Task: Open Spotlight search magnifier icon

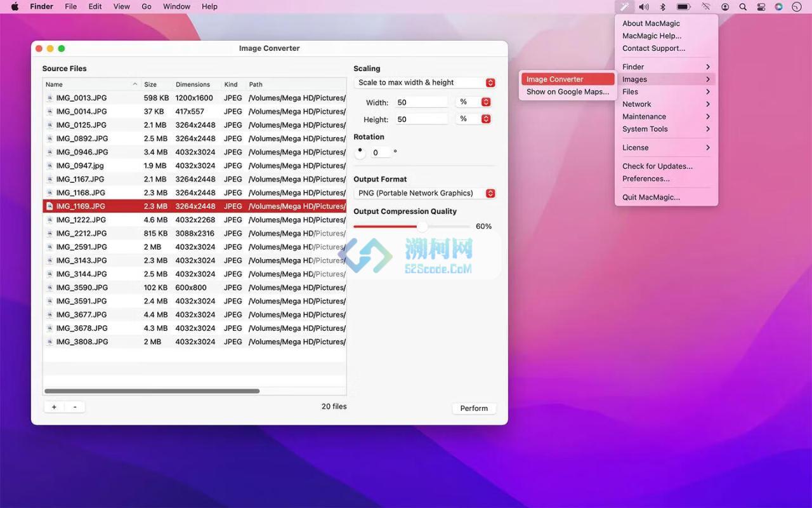Action: point(743,7)
